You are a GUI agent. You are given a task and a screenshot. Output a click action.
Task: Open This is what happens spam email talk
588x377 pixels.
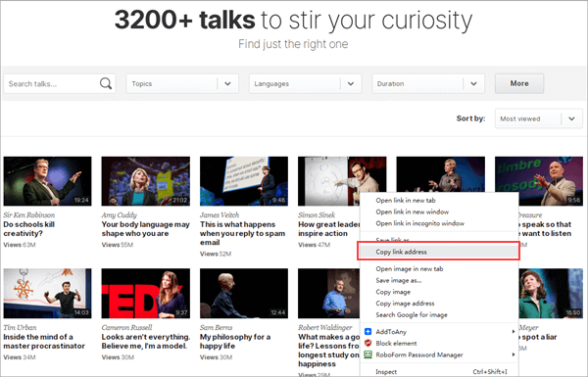pos(242,233)
